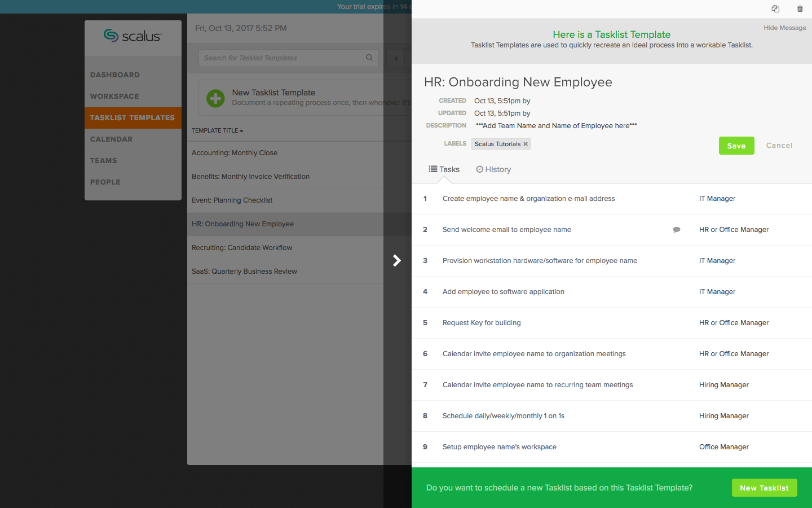Click the duplicate template icon

pyautogui.click(x=775, y=8)
